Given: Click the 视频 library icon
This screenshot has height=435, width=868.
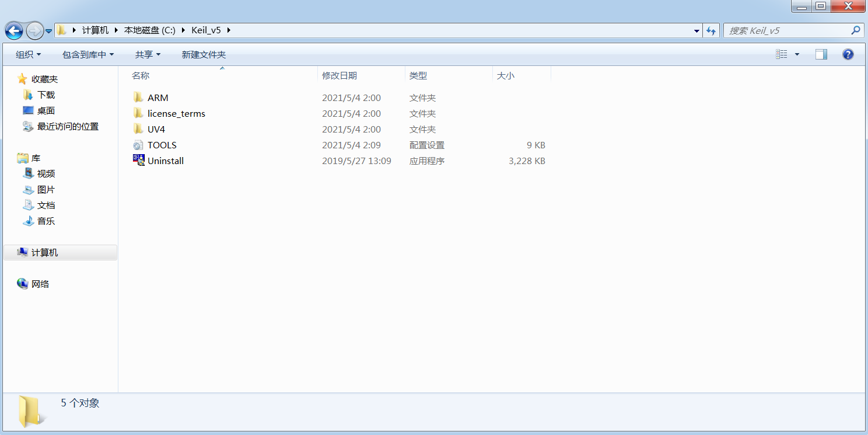Looking at the screenshot, I should coord(28,173).
